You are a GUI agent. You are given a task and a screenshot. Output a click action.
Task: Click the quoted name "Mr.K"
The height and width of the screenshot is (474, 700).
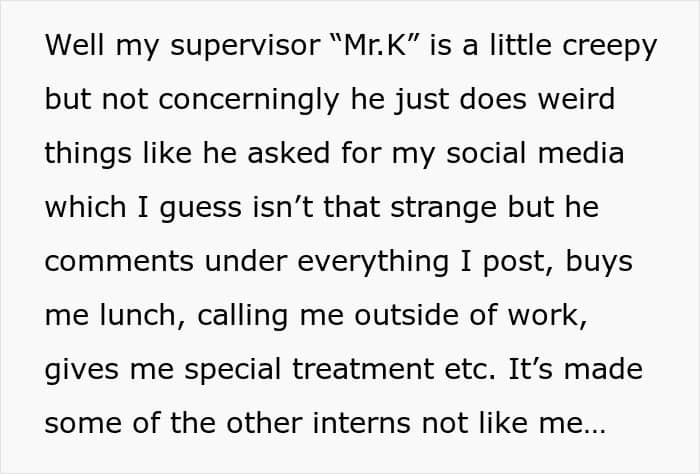[376, 44]
